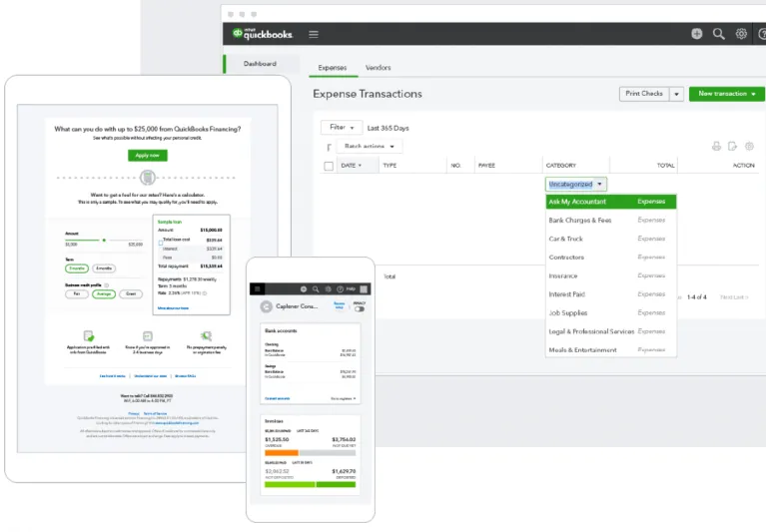
Task: Click the approval calendar icon on the tablet
Action: tap(148, 335)
